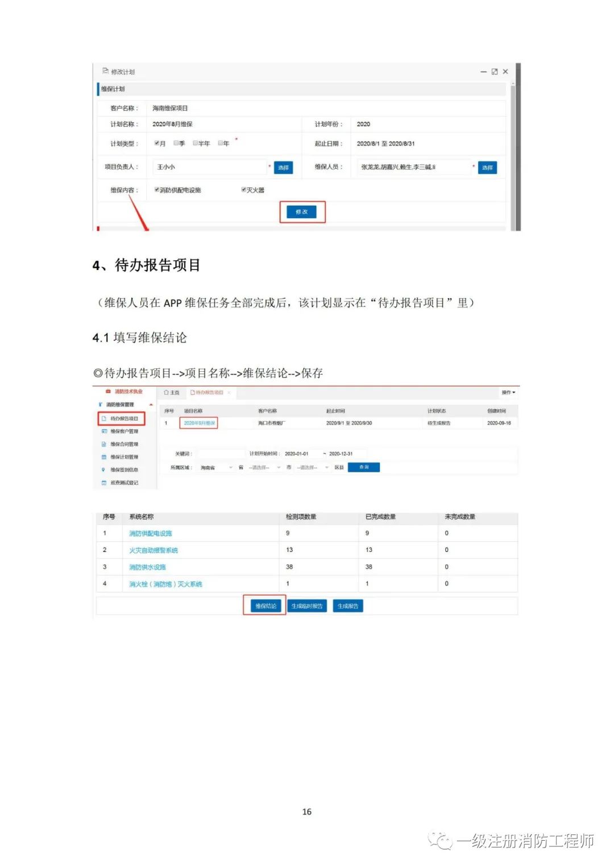Open the city 请选择 dropdown
The height and width of the screenshot is (868, 614).
coord(264,467)
